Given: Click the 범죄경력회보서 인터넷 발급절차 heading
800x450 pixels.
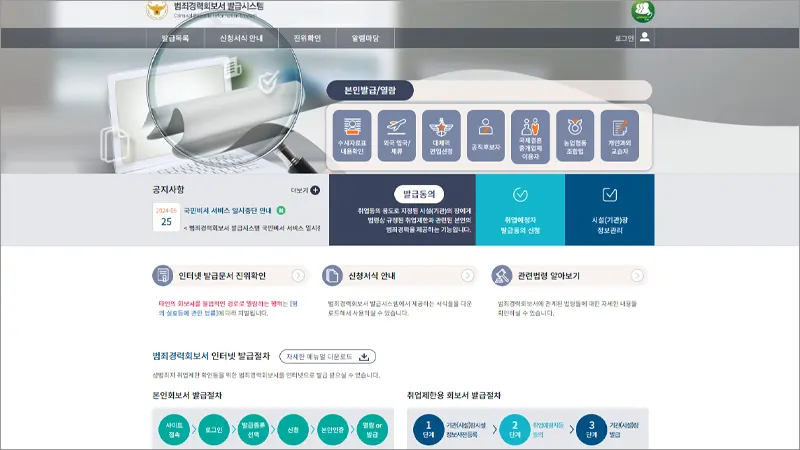Looking at the screenshot, I should click(x=211, y=356).
